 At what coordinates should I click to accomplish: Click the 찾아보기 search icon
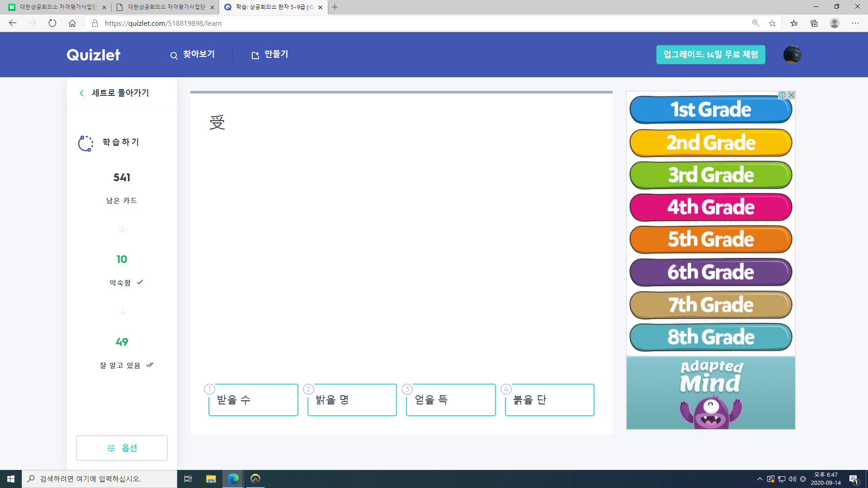click(174, 55)
